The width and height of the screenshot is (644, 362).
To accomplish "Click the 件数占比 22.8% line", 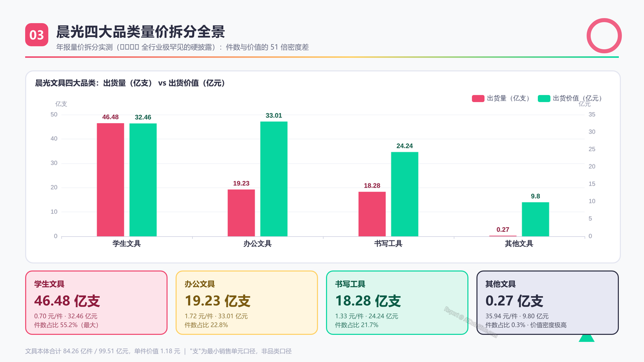I will pos(206,325).
